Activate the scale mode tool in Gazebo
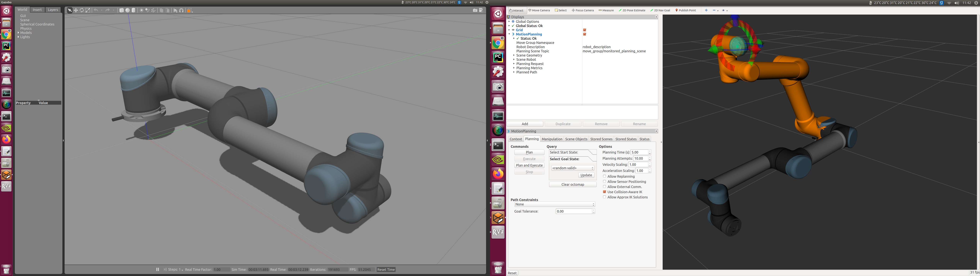This screenshot has height=276, width=980. point(88,10)
